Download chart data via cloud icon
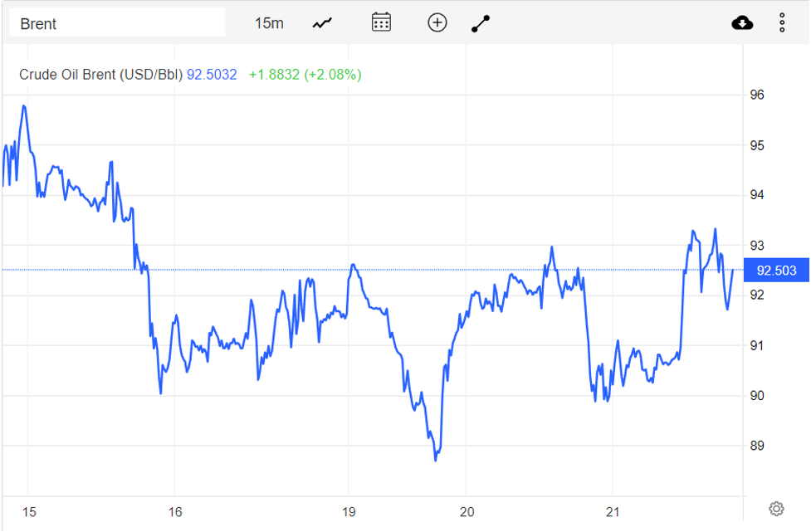The height and width of the screenshot is (532, 811). (x=742, y=22)
